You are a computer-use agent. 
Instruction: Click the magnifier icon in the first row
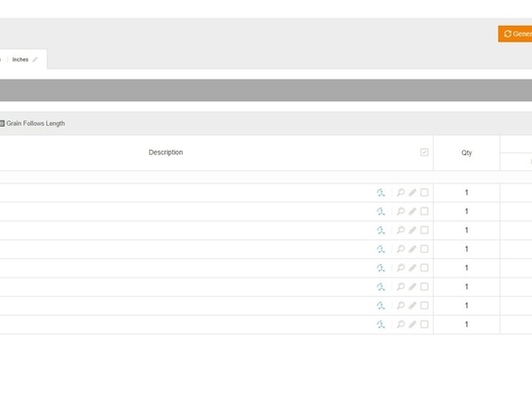(401, 192)
